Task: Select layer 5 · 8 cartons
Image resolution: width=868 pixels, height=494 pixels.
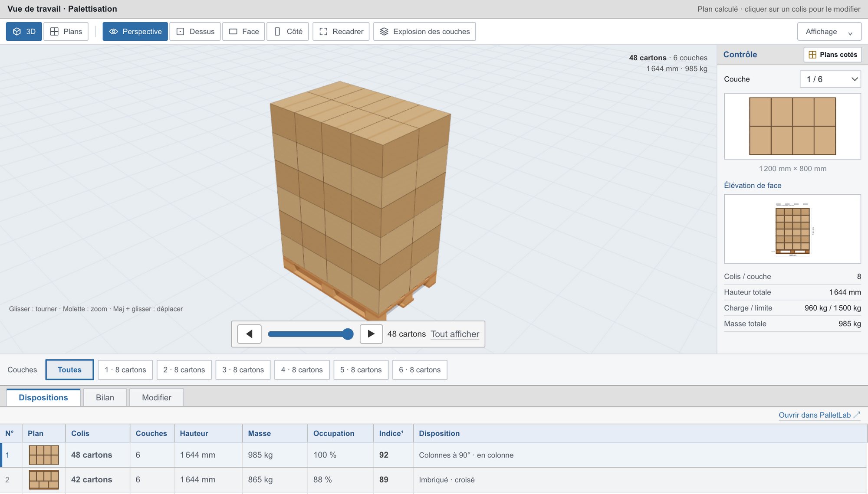Action: point(361,370)
